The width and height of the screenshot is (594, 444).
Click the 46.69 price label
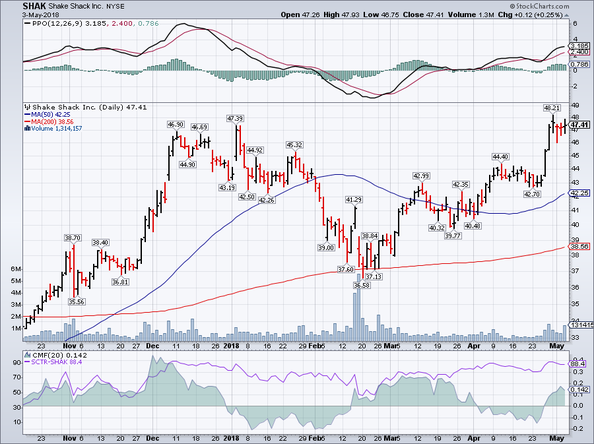click(x=199, y=127)
